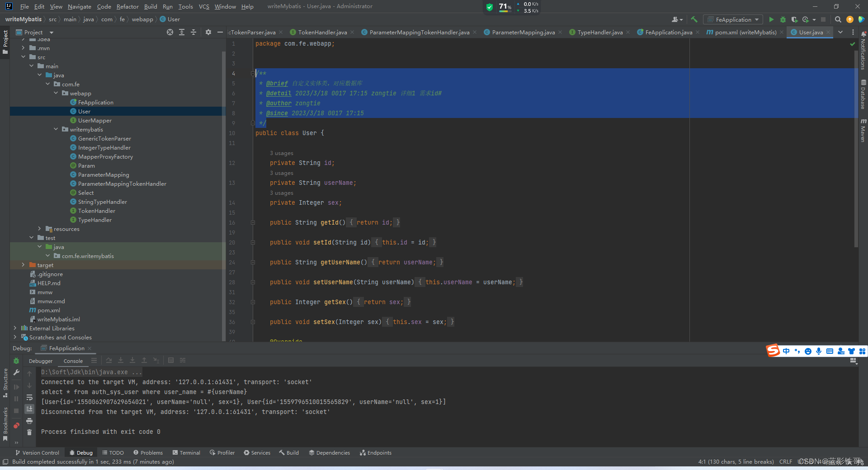868x470 pixels.
Task: Toggle Project sidebar stripe button
Action: (x=5, y=42)
